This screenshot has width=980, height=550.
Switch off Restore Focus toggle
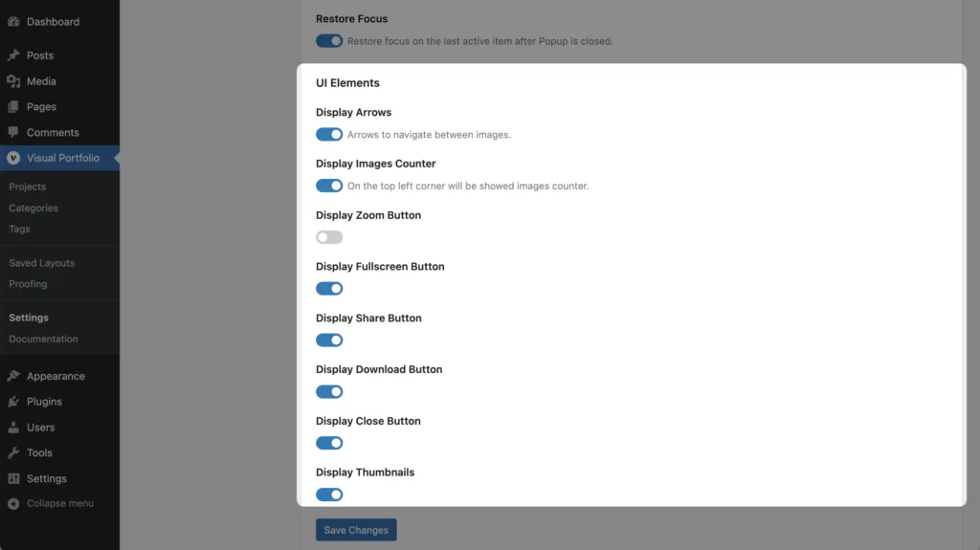coord(329,41)
